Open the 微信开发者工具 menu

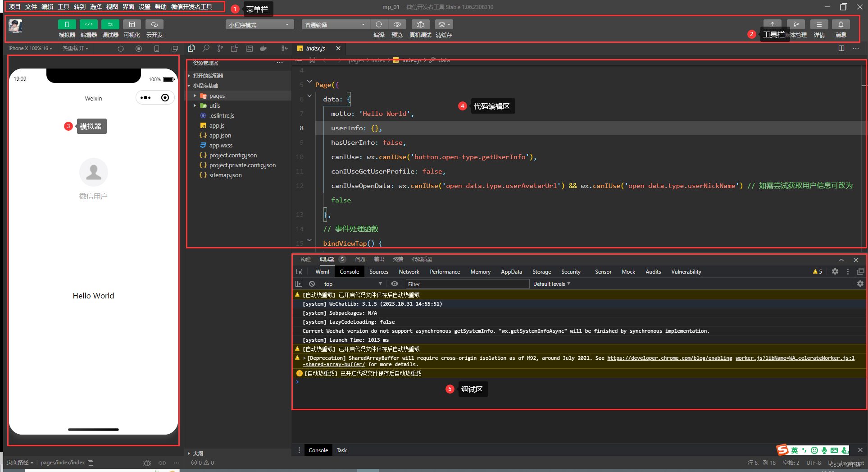(191, 7)
